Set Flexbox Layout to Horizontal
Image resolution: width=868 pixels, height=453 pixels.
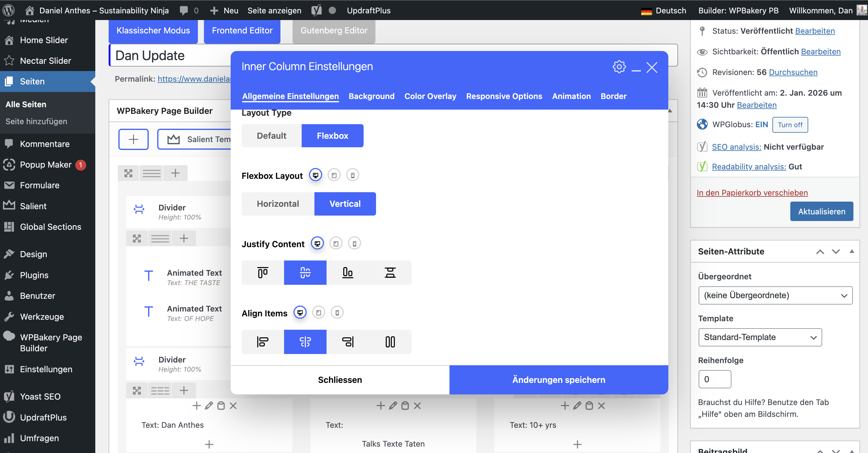278,204
